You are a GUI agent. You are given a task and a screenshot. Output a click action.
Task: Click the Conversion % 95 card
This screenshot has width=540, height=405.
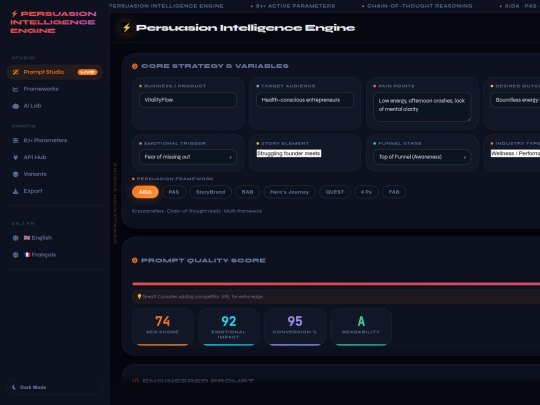tap(295, 327)
